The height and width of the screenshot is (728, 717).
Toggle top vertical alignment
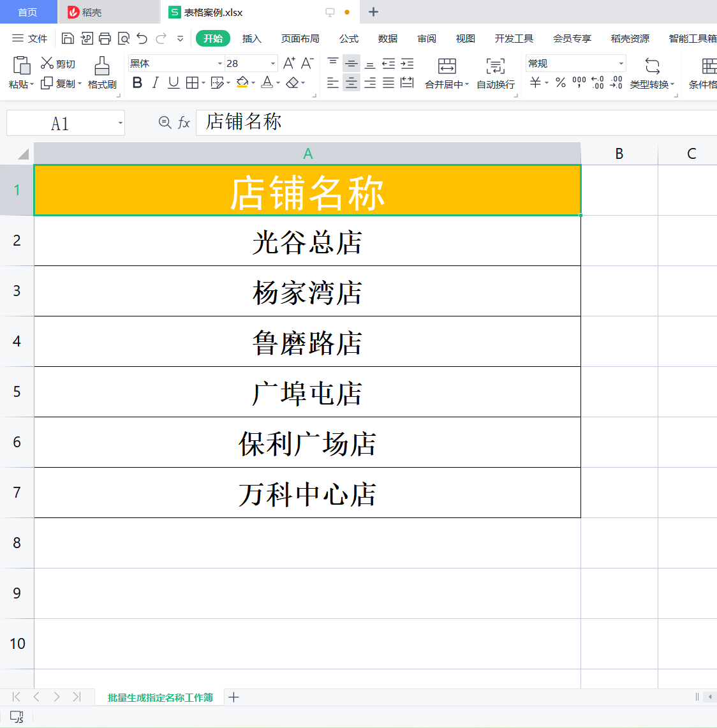point(333,63)
